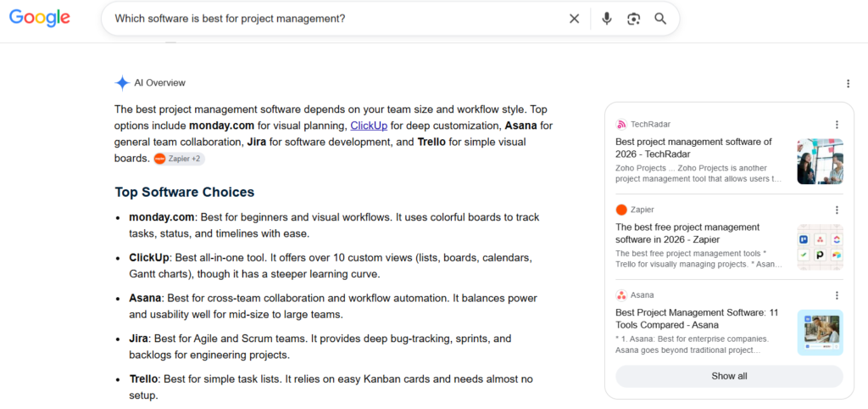Click the bold Asana bullet entry
Screen dimensions: 868x409
pyautogui.click(x=145, y=298)
